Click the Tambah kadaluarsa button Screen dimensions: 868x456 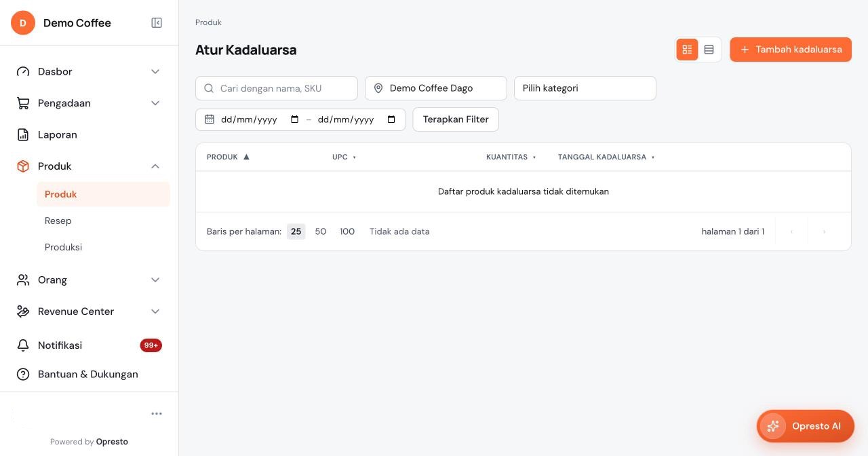click(791, 50)
